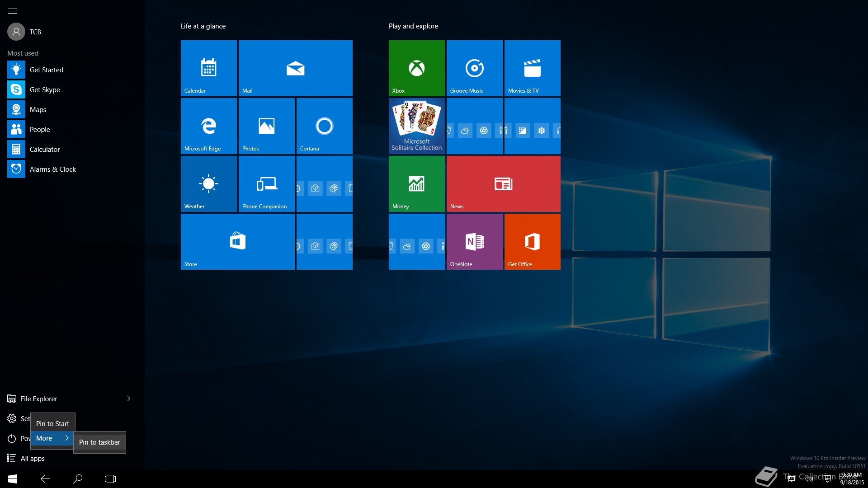Click the clock showing 9/18/2015
868x488 pixels.
coord(852,479)
